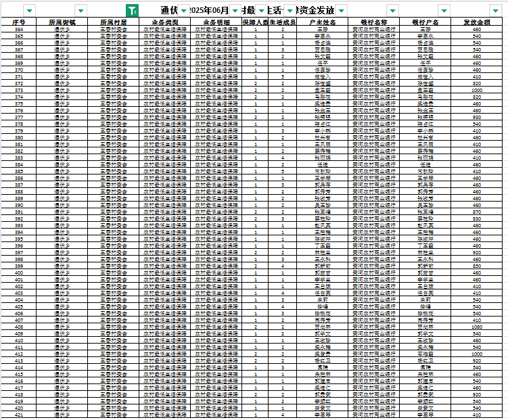Screen dimensions: 508x420
Task: Open the 户主姓名 column filter dropdown
Action: 341,11
